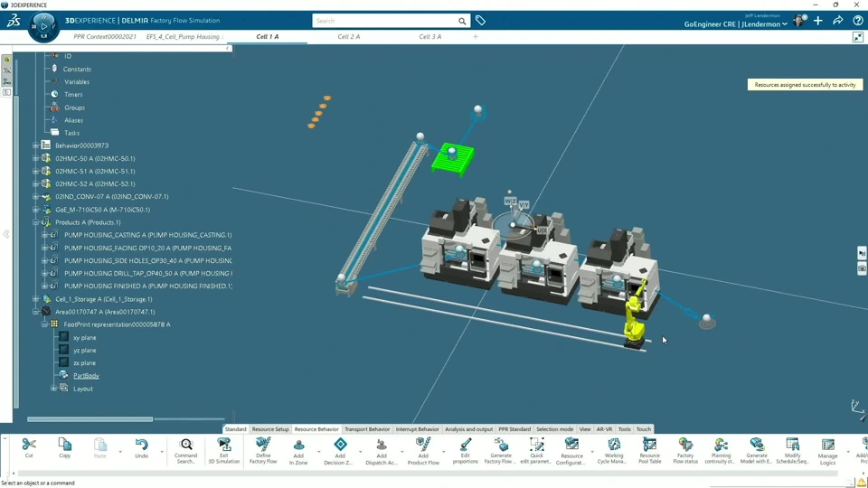Add new tab with plus button
868x488 pixels.
(x=476, y=36)
